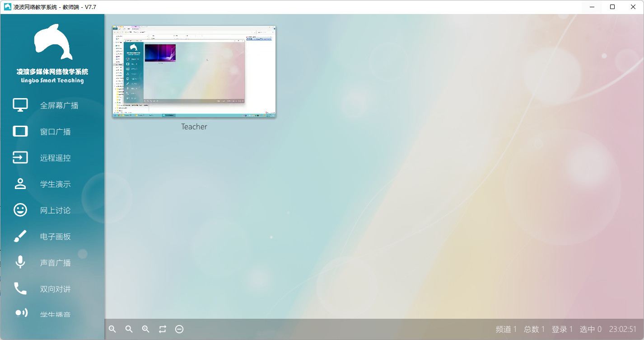
Task: Click the student demo (学生演示) person icon
Action: coord(20,184)
